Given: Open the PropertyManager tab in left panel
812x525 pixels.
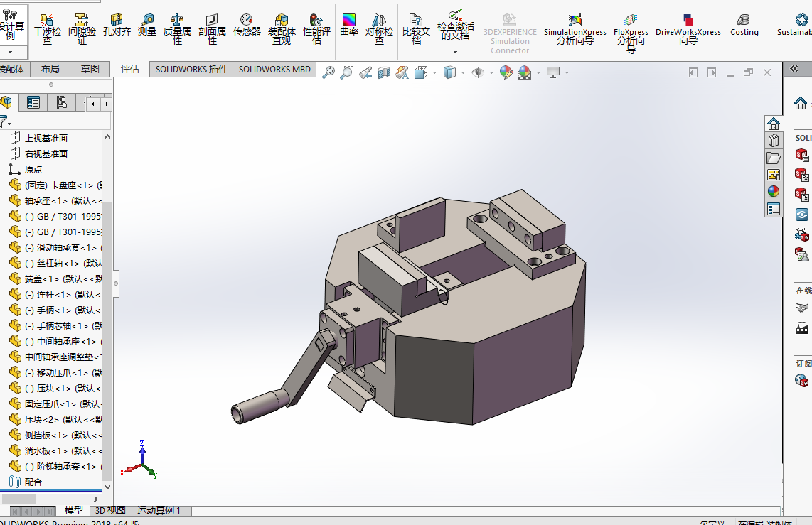Looking at the screenshot, I should (x=33, y=102).
